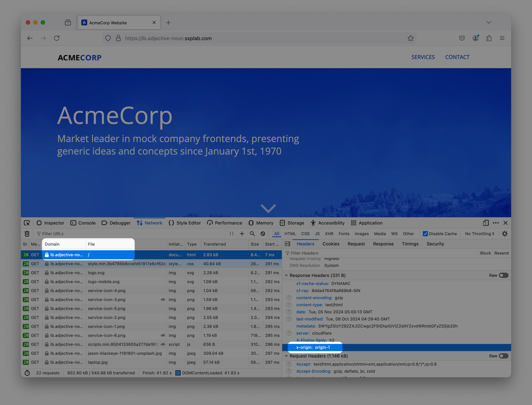Bookmark the page with star icon

coord(410,38)
